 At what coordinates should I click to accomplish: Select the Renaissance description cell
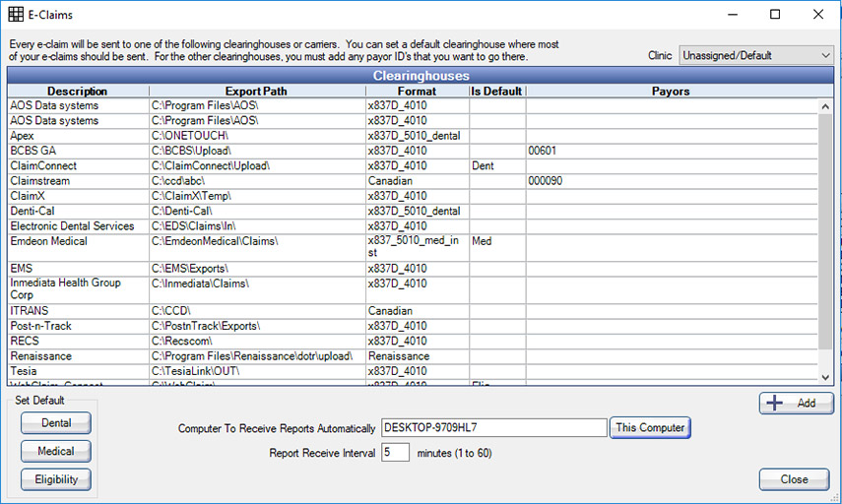(x=79, y=356)
